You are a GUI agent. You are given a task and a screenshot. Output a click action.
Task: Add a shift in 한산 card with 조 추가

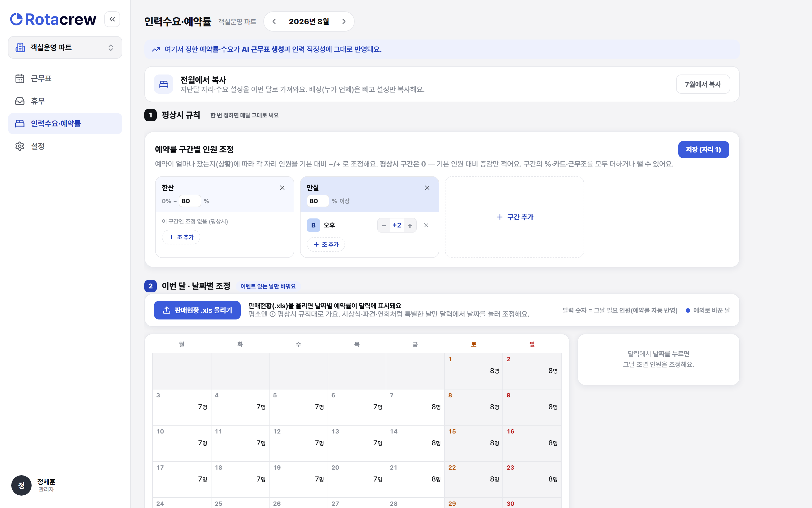coord(181,237)
